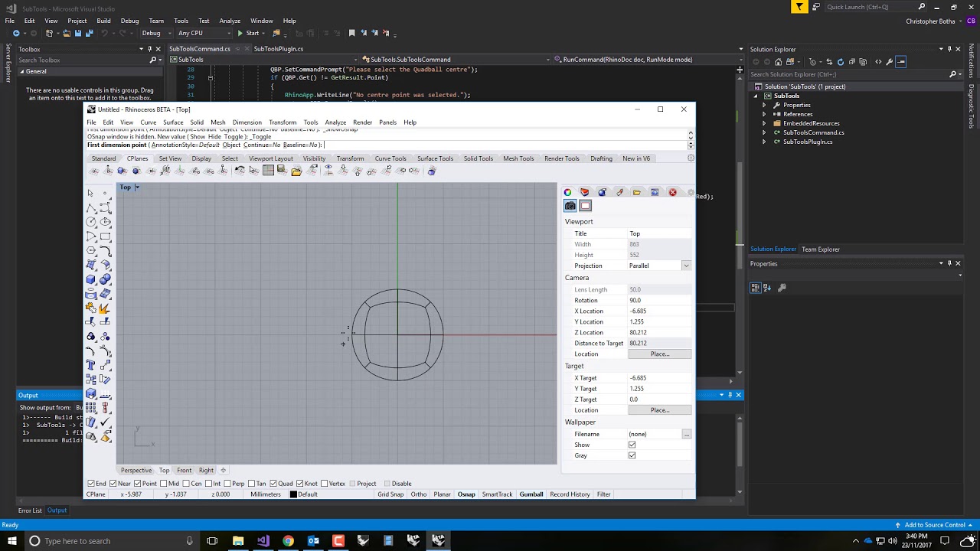
Task: Collapse the General group in Toolbox
Action: click(21, 71)
